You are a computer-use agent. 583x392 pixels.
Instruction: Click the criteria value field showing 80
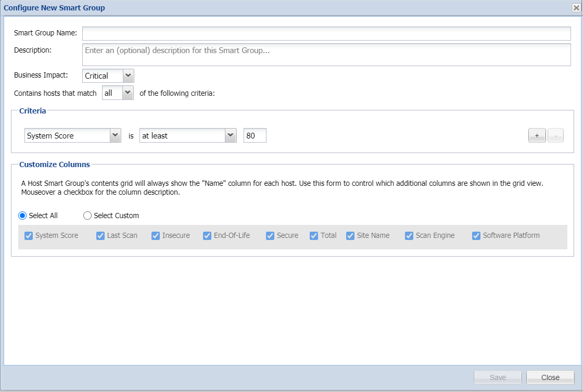[x=255, y=136]
